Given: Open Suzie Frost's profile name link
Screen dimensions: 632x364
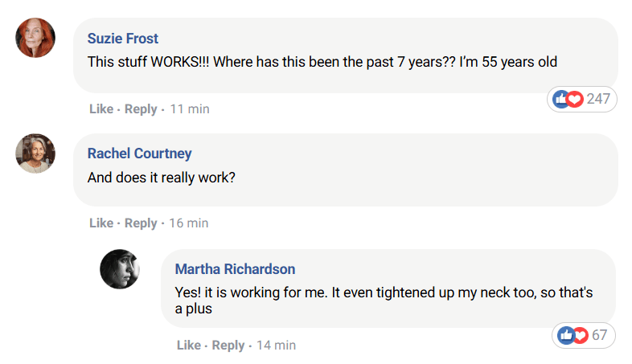Looking at the screenshot, I should [123, 39].
